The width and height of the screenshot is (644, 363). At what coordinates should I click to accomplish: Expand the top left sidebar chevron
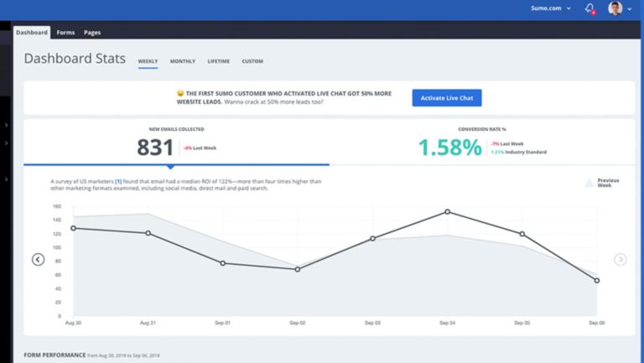click(x=6, y=125)
